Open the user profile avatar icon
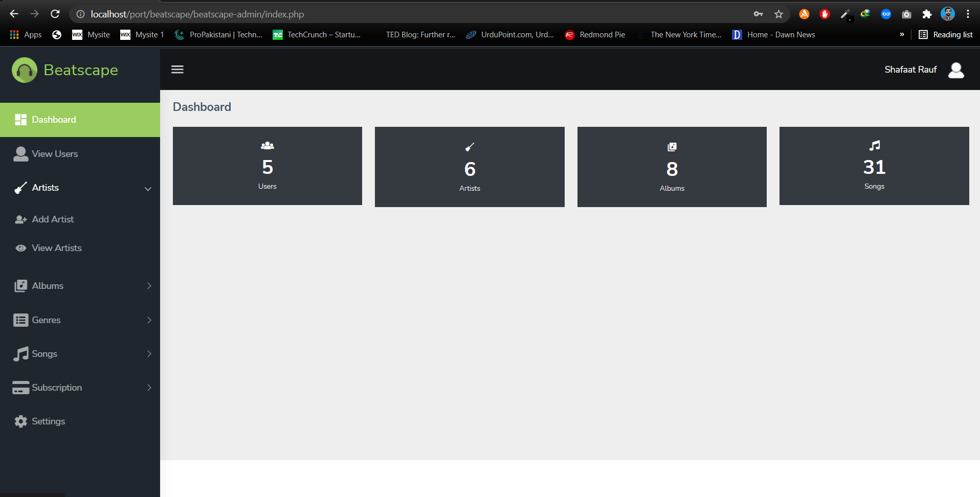Screen dimensions: 980x497 pyautogui.click(x=955, y=70)
